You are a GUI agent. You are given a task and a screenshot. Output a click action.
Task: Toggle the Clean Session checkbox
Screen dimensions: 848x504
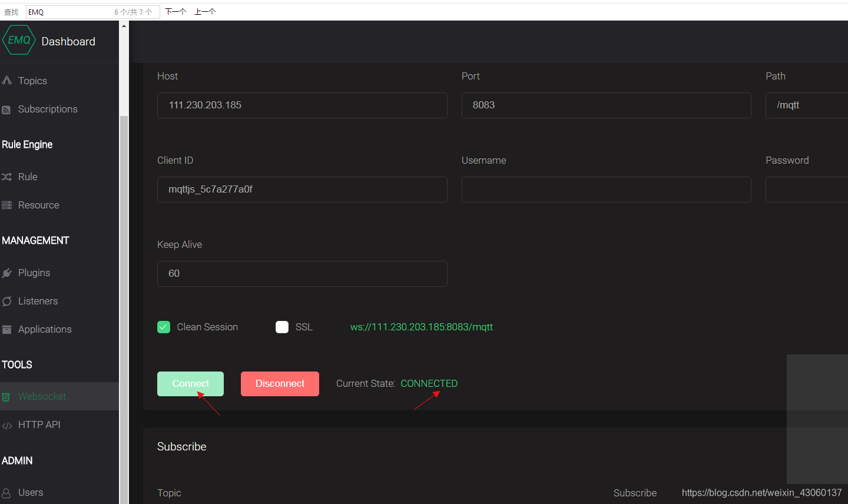164,327
